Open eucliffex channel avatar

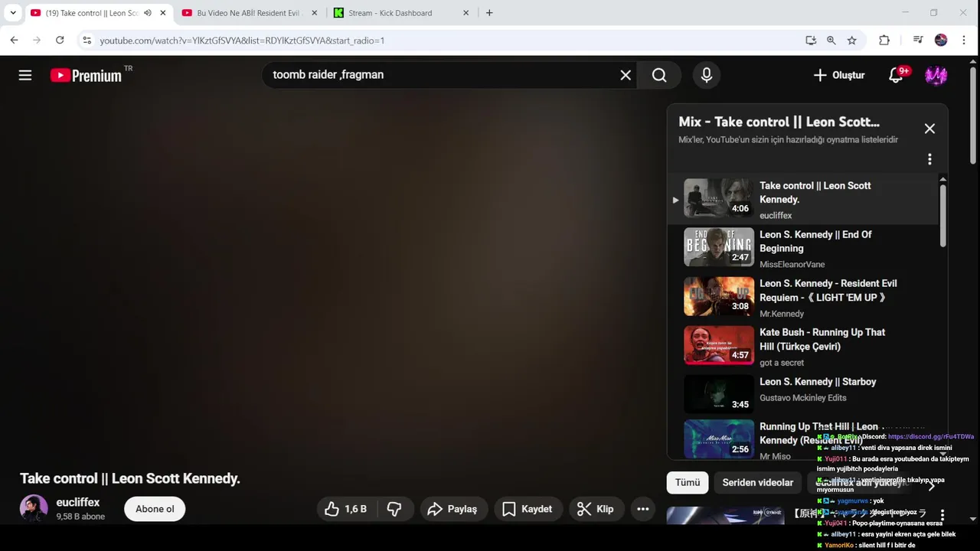pos(34,509)
